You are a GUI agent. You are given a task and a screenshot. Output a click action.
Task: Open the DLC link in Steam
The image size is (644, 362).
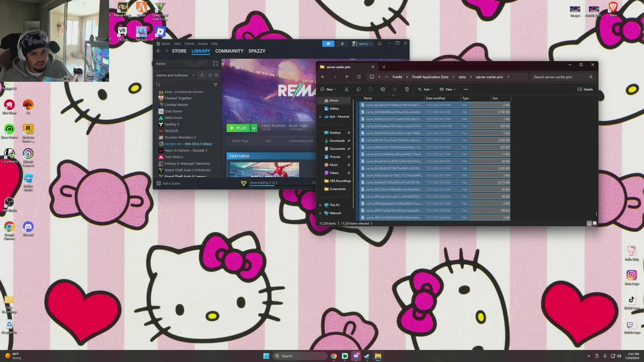(x=268, y=141)
